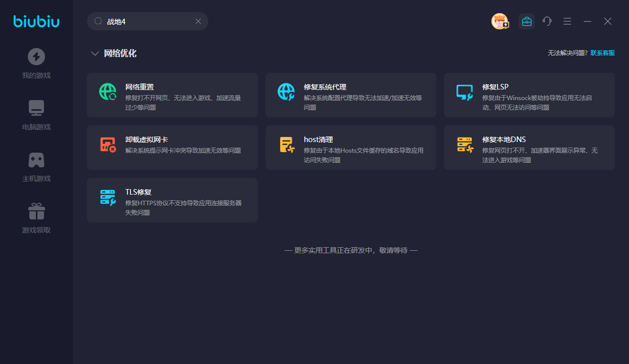Click the host清理 yellow file icon
This screenshot has height=364, width=629.
(287, 145)
